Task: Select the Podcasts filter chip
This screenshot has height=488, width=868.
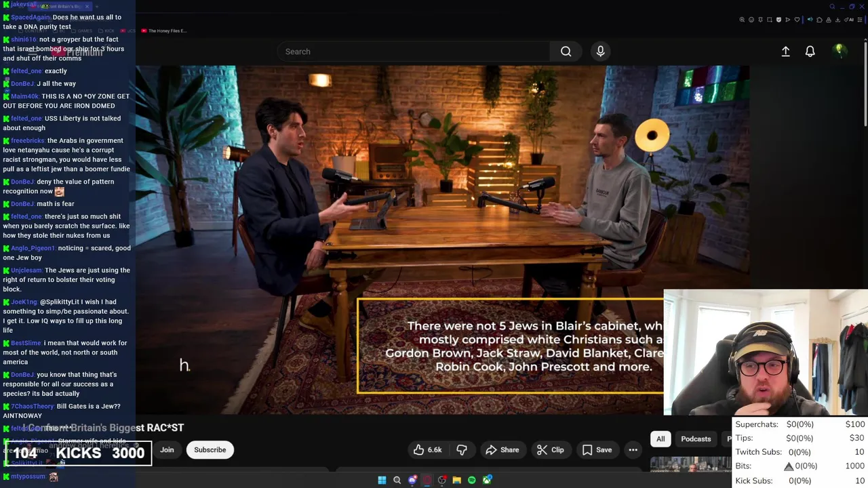Action: click(696, 439)
